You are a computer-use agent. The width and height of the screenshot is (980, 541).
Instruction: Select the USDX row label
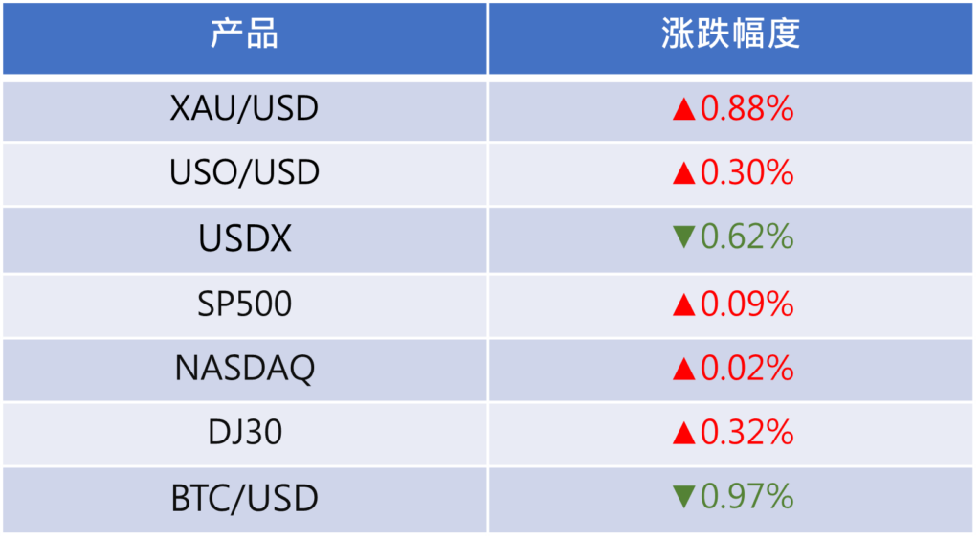(244, 239)
